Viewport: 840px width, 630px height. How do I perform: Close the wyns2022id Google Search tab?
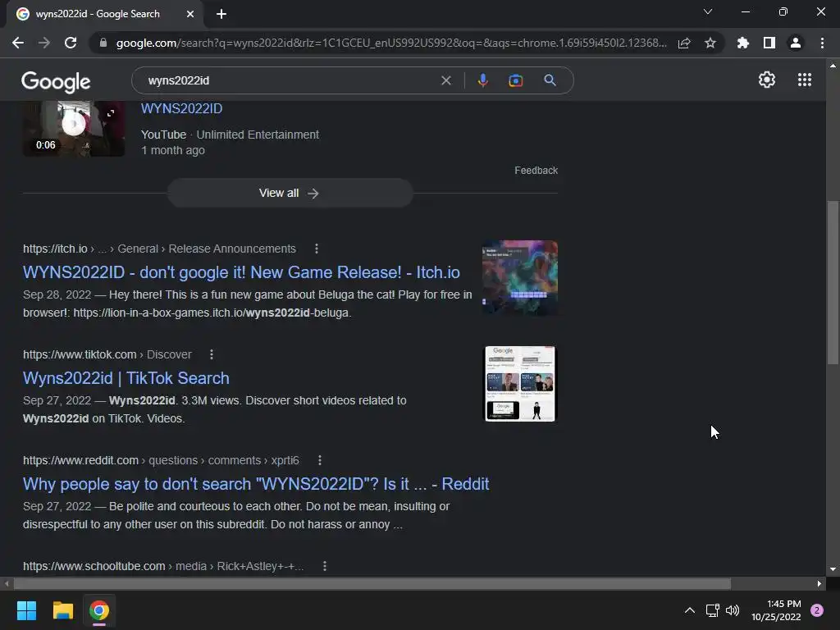point(190,14)
